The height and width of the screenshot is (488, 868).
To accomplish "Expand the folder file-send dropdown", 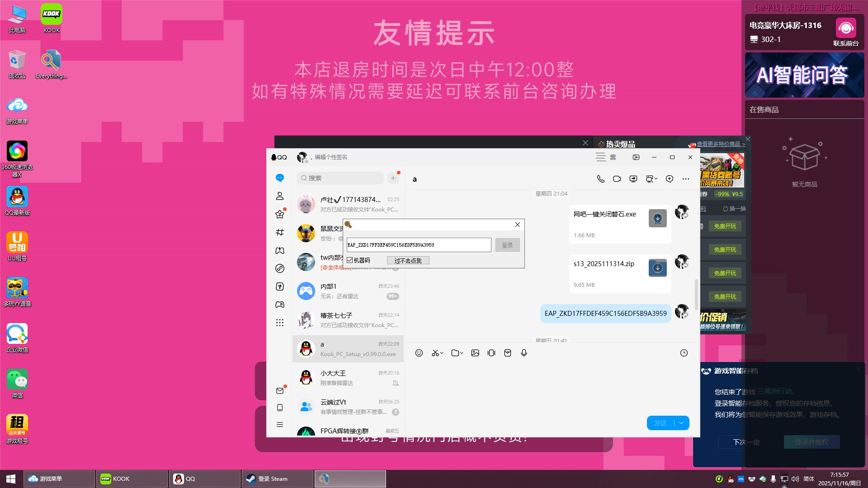I will tap(461, 353).
